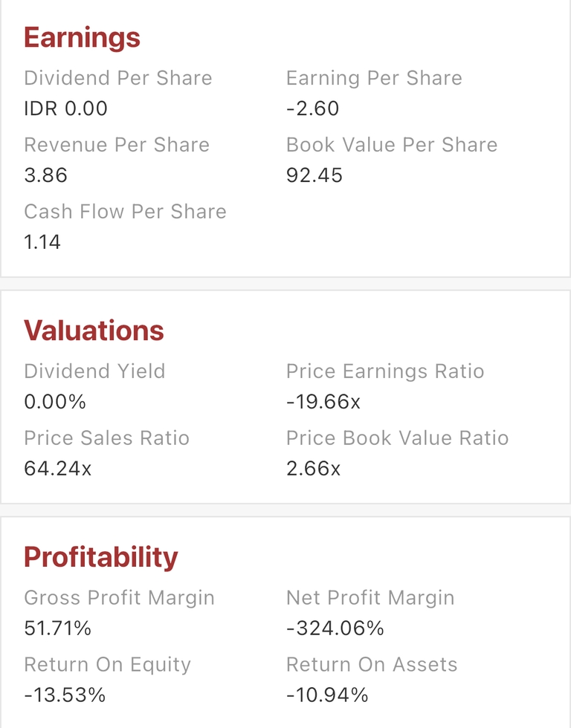Click the Price Book Value Ratio label
Image resolution: width=571 pixels, height=728 pixels.
click(x=397, y=438)
